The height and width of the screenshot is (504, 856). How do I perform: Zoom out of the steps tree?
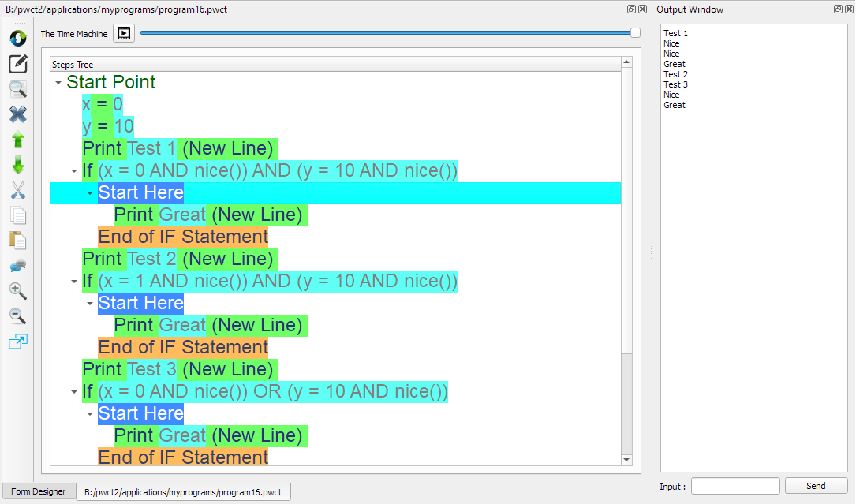pyautogui.click(x=17, y=316)
